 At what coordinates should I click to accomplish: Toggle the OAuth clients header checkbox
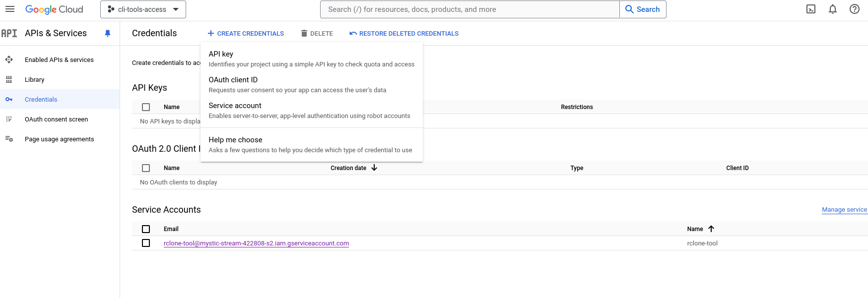pos(146,168)
